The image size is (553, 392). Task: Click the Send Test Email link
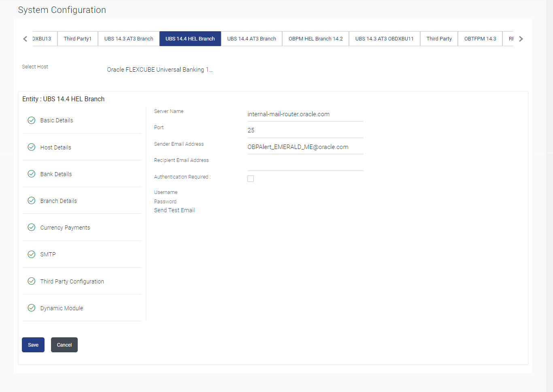click(174, 210)
